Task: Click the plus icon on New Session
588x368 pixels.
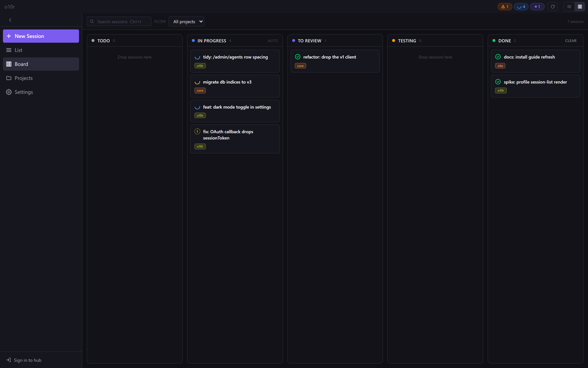Action: [x=9, y=36]
